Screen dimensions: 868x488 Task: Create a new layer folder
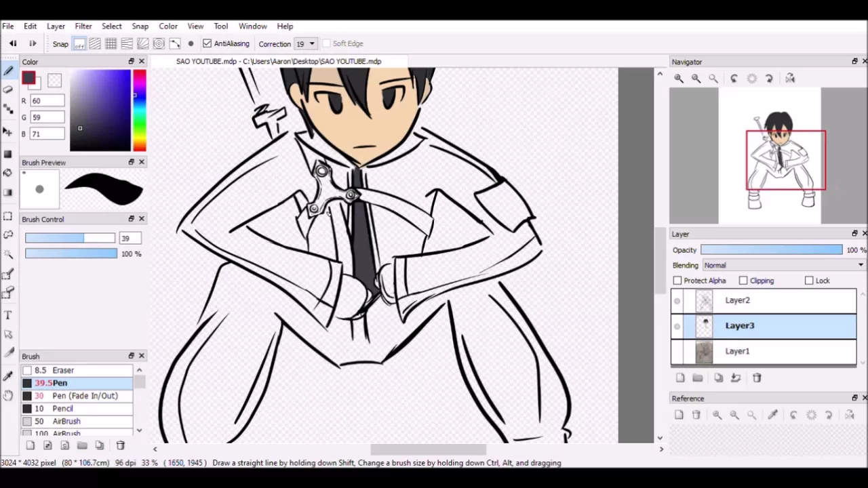(x=697, y=378)
